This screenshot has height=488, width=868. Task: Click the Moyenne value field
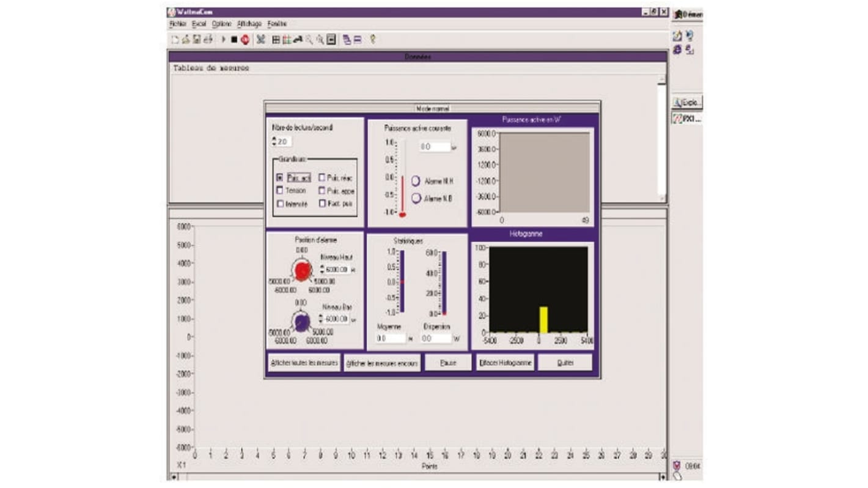point(391,338)
